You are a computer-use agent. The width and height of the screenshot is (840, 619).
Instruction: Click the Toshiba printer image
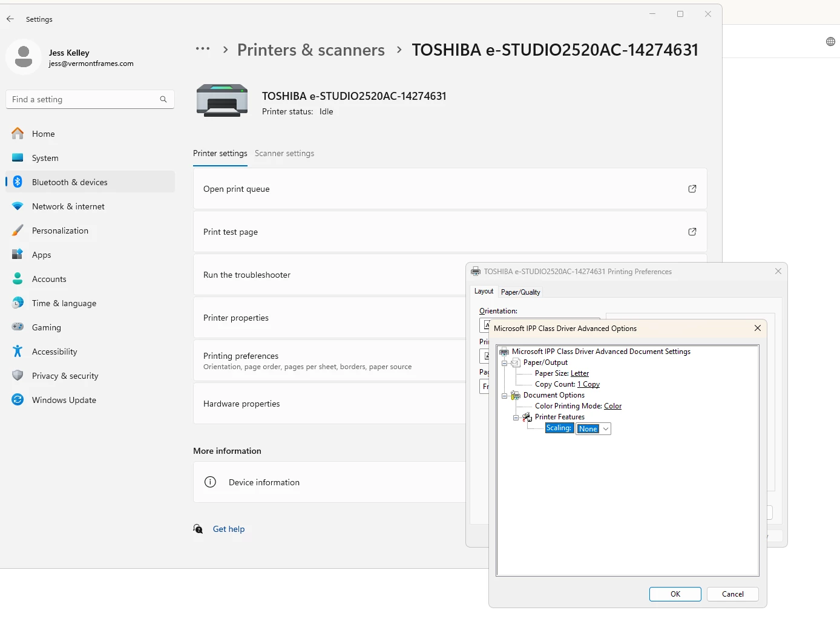(222, 100)
